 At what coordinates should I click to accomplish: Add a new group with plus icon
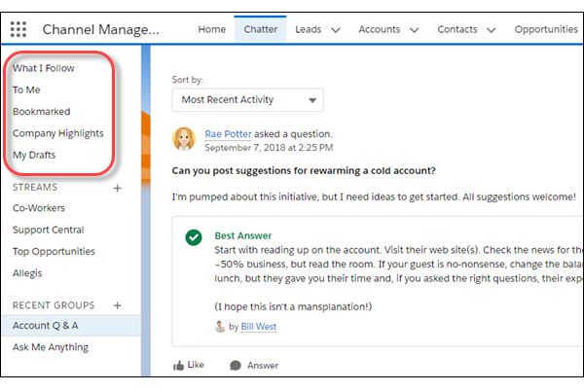118,305
